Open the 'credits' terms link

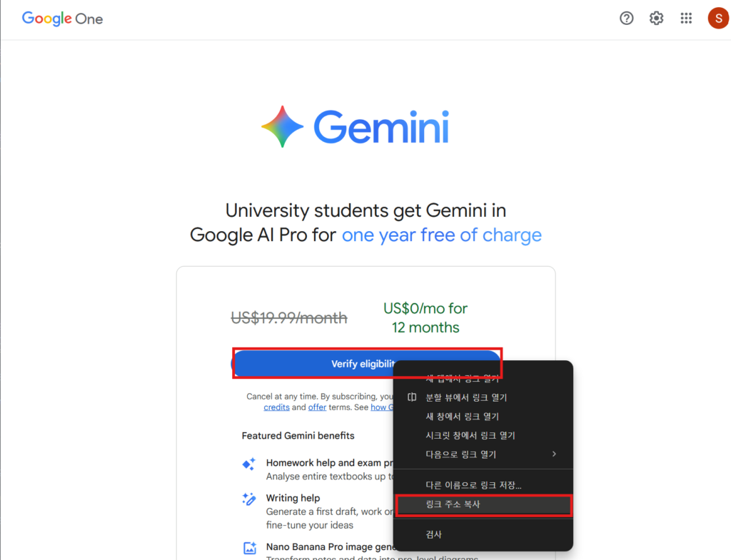click(x=276, y=407)
